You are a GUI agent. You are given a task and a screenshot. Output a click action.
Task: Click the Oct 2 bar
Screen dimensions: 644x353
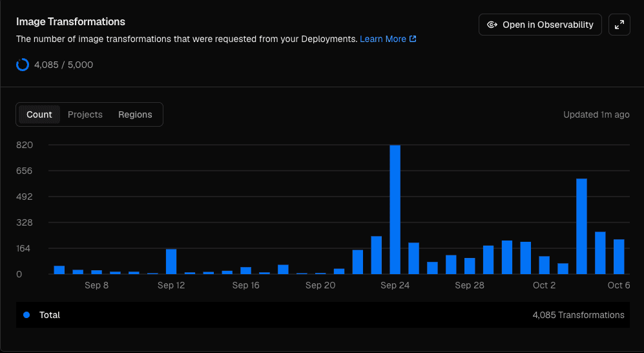[544, 265]
